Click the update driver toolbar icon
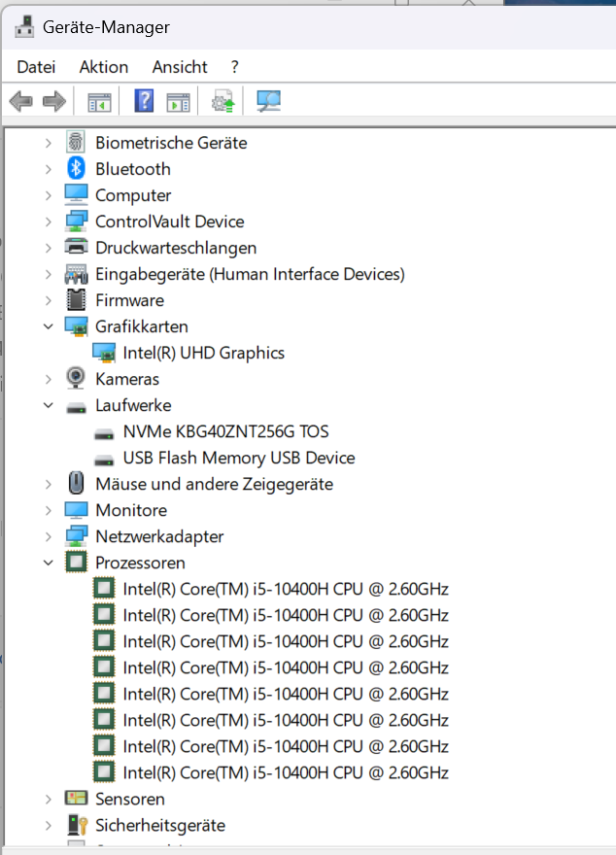Image resolution: width=616 pixels, height=855 pixels. pos(222,101)
